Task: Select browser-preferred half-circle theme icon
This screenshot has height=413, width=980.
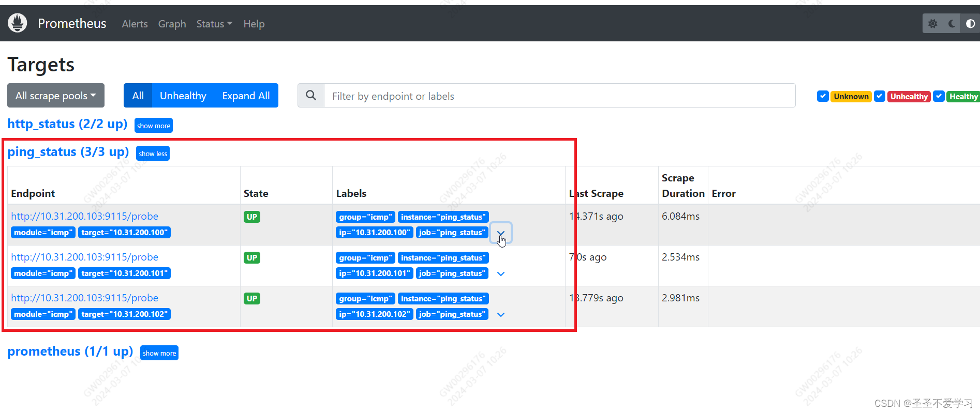Action: coord(970,24)
